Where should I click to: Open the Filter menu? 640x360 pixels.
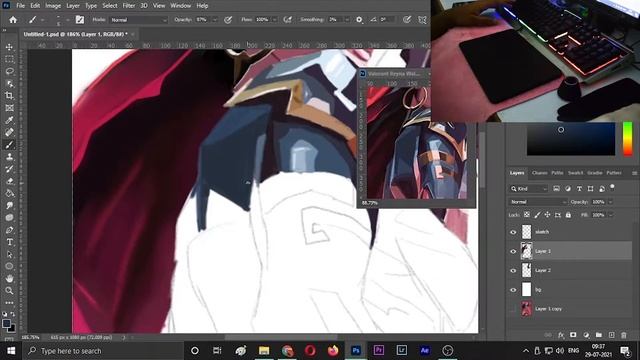point(129,6)
